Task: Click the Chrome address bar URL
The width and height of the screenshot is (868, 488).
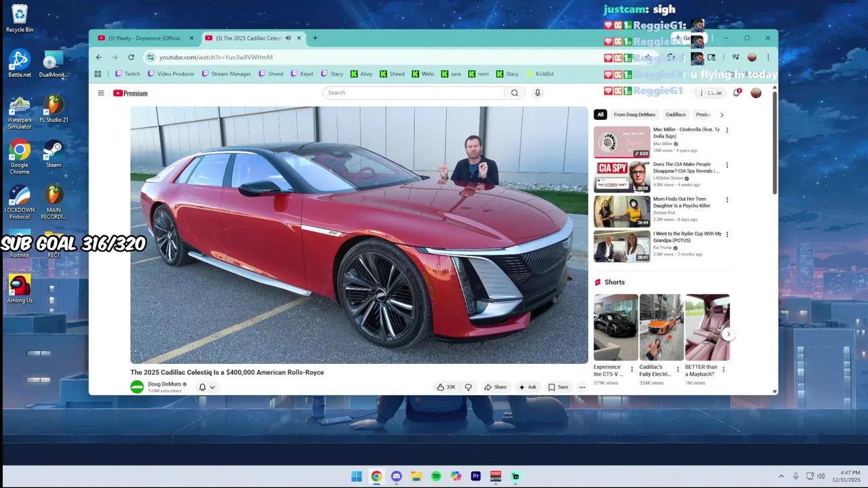Action: coord(216,58)
